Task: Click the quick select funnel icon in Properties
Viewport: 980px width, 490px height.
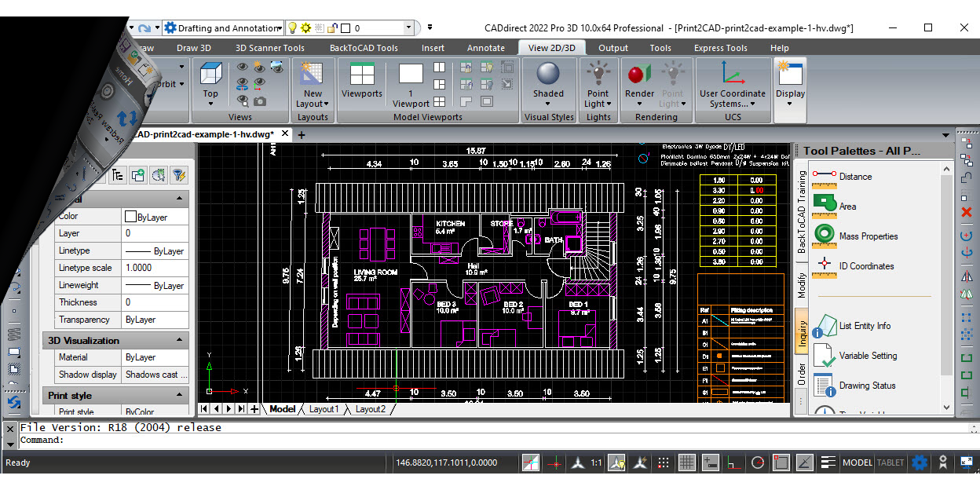Action: coord(178,175)
